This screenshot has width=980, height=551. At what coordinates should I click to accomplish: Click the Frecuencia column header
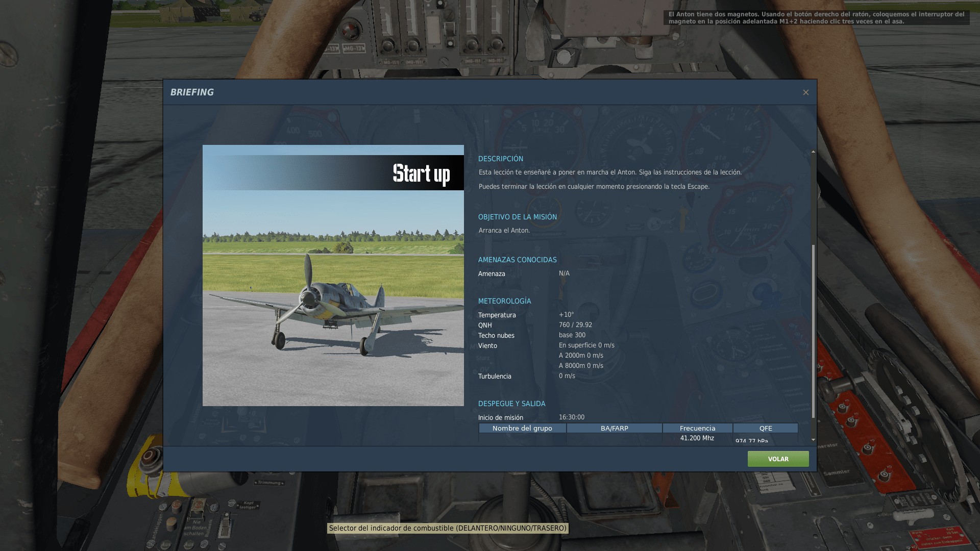(697, 428)
